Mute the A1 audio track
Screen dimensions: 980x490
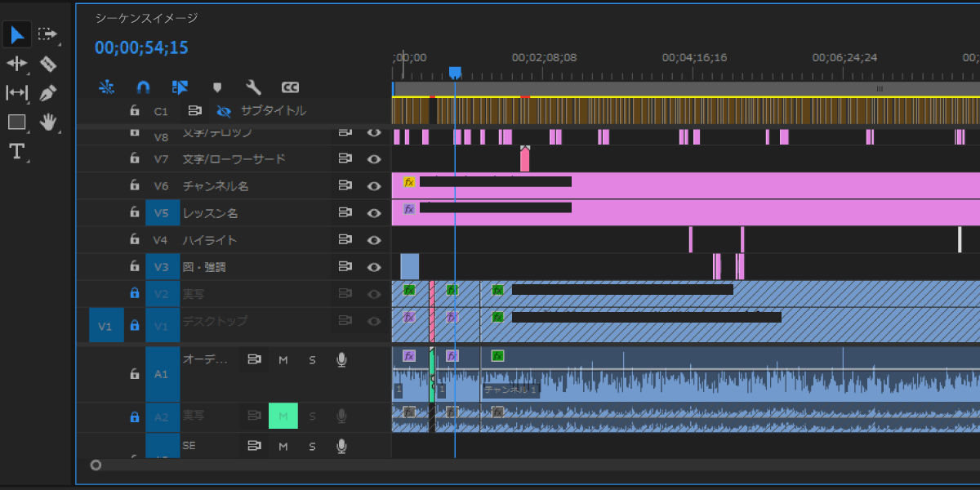[283, 360]
